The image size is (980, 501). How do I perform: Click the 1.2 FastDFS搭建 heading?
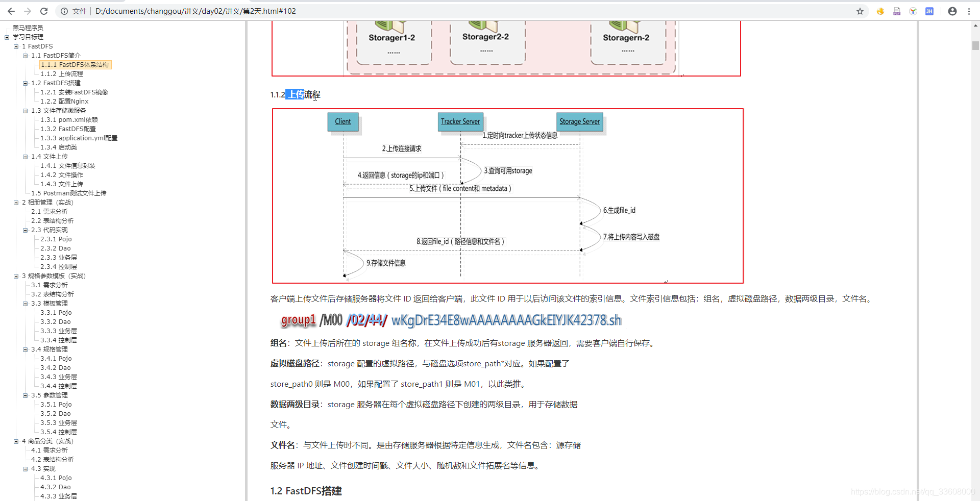tap(306, 491)
